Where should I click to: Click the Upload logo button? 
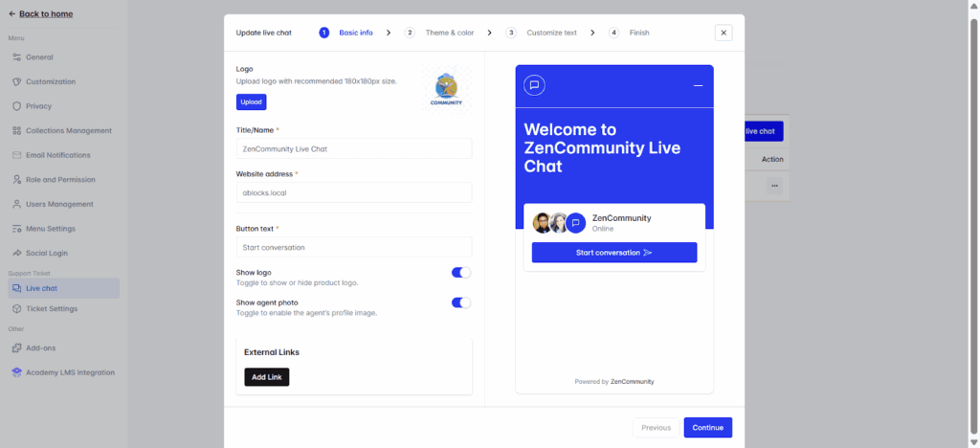pos(252,101)
